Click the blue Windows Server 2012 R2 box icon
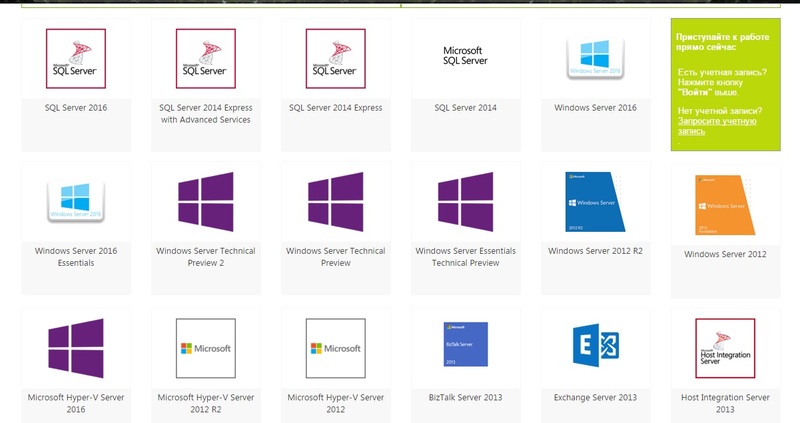Viewport: 800px width, 423px height. pos(595,202)
